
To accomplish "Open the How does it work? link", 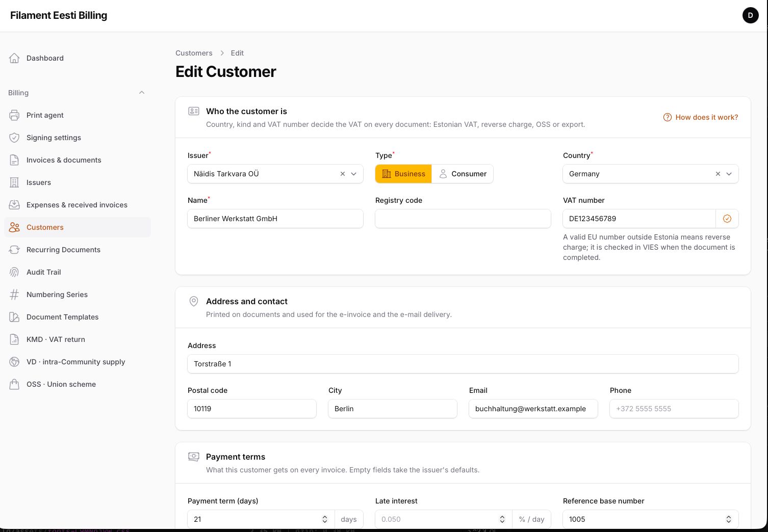I will 701,117.
